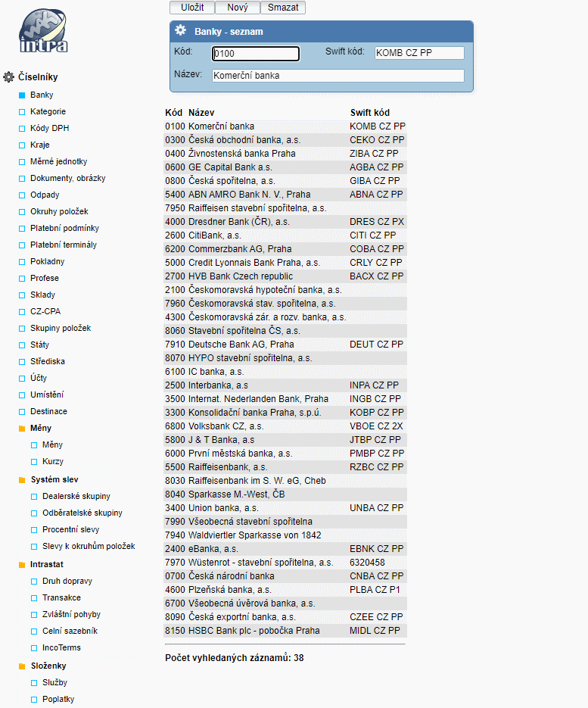Viewport: 588px width, 708px height.
Task: Click the gear icon in Banky - seznam header
Action: pos(181,31)
